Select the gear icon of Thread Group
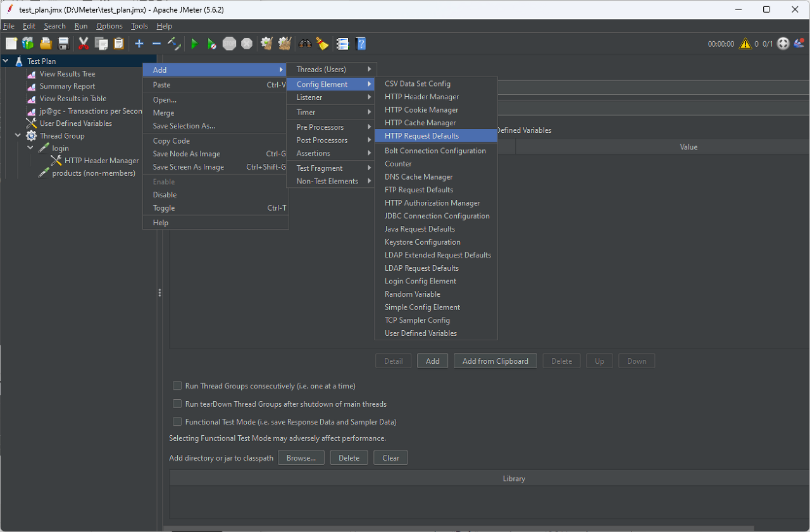Viewport: 810px width, 532px height. tap(31, 136)
